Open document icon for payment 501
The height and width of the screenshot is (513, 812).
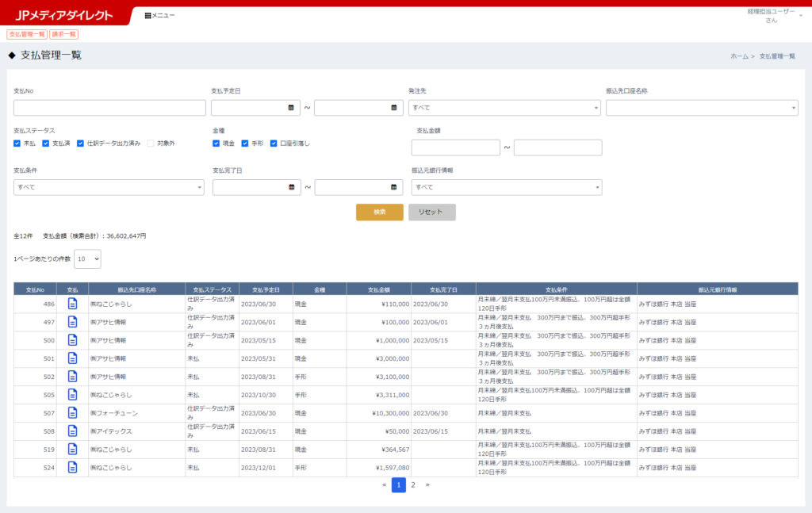72,358
